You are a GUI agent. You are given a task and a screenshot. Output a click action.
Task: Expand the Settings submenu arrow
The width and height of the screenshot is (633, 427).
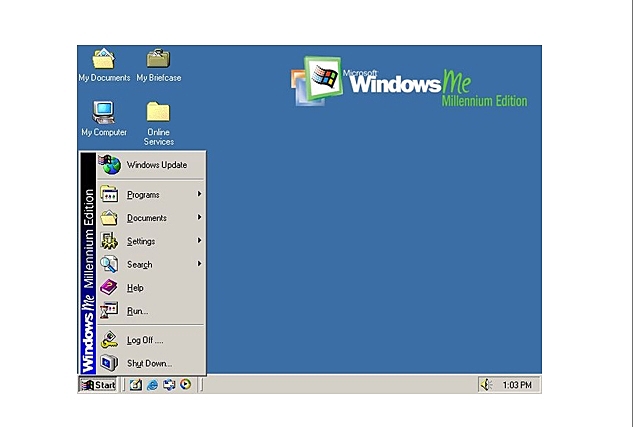(x=199, y=241)
